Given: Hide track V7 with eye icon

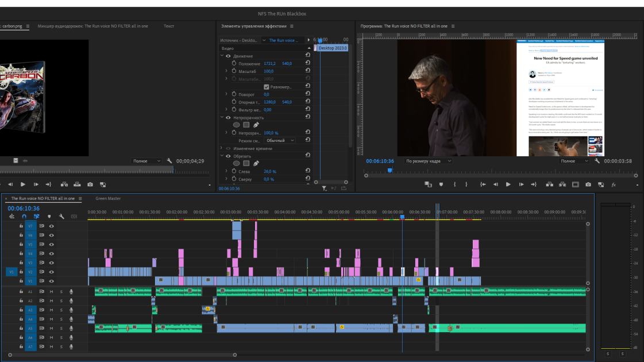Looking at the screenshot, I should tap(51, 226).
